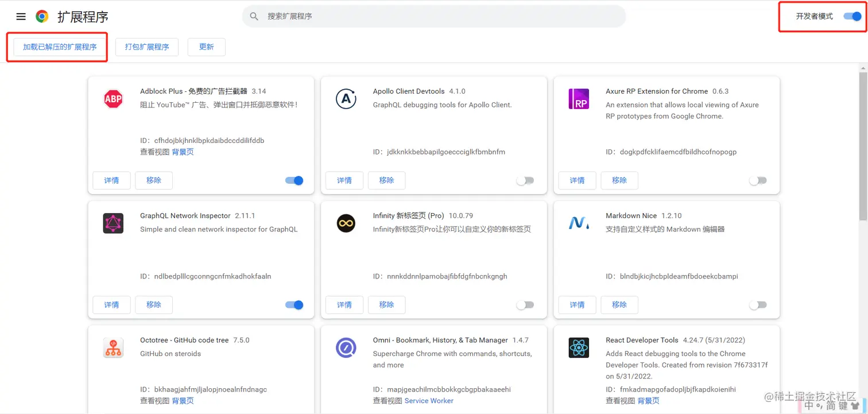Click the Infinity 新标签页 (Pro) title

(x=409, y=216)
